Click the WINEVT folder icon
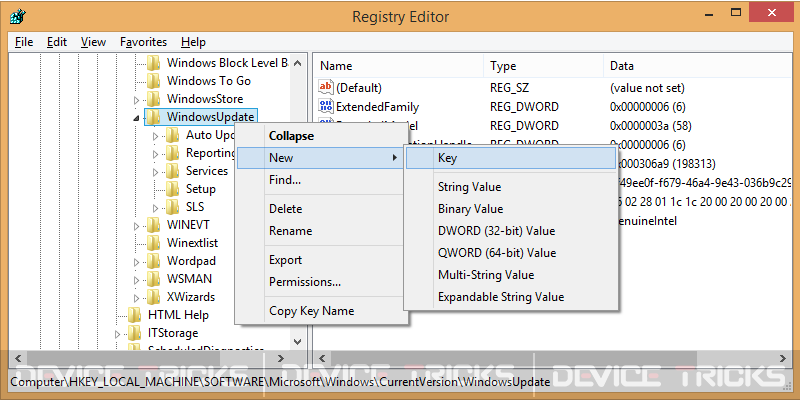Viewport: 800px width, 400px height. click(x=153, y=224)
